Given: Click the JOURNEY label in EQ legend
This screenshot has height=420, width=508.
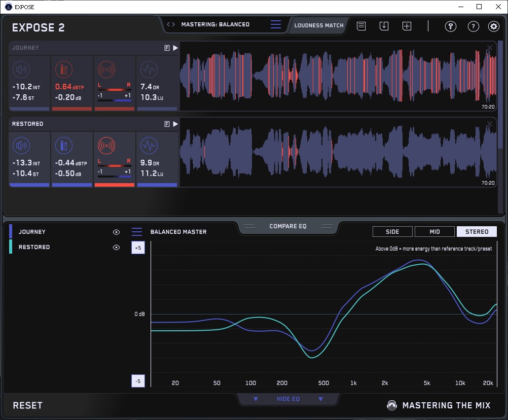Looking at the screenshot, I should pos(32,232).
